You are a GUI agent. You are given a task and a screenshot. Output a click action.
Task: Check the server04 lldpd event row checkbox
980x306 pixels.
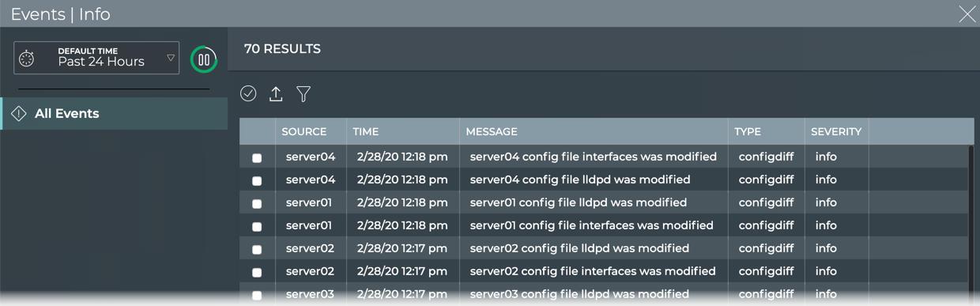[x=257, y=181]
